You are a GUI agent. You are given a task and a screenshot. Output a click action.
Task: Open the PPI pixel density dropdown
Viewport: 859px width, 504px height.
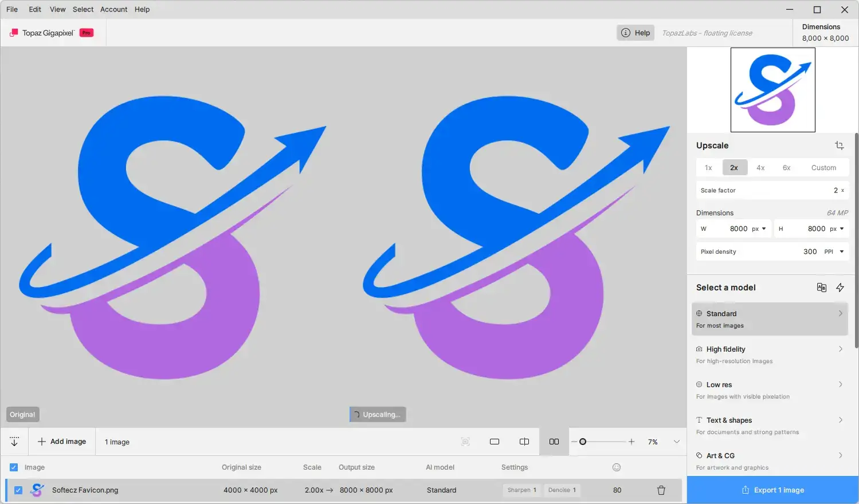coord(834,251)
